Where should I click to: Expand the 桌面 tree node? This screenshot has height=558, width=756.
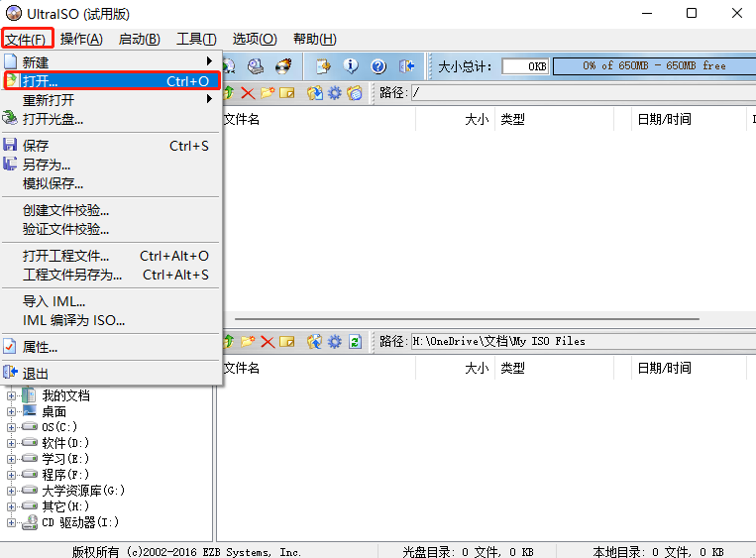pyautogui.click(x=11, y=412)
